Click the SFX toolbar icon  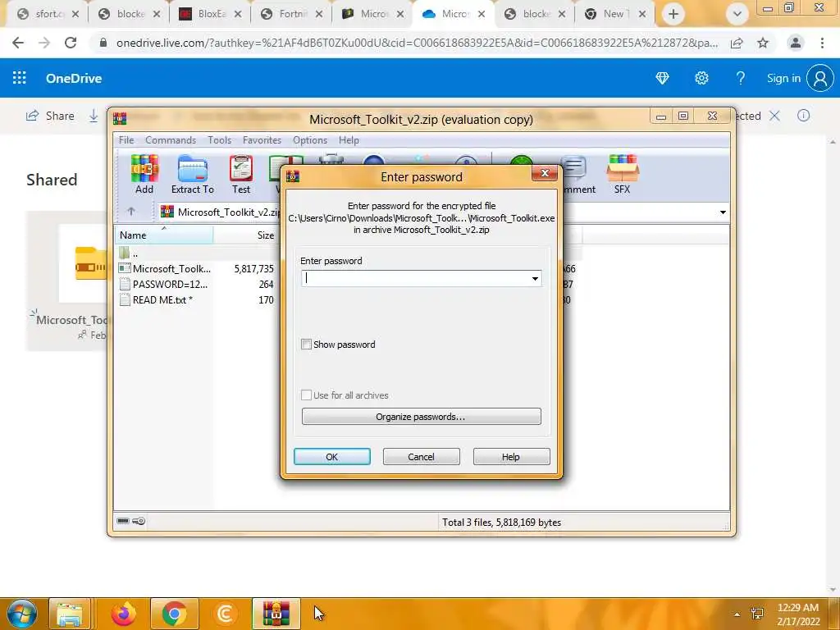click(622, 174)
